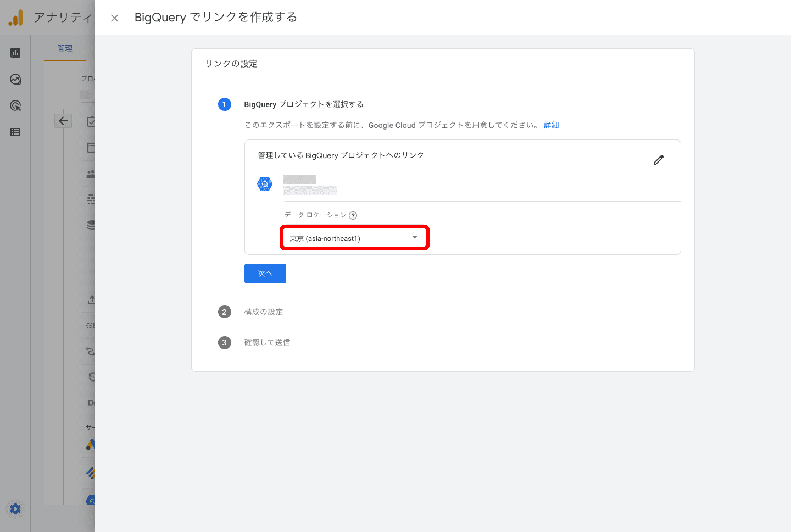Click the Google Analytics logo
The image size is (791, 532).
point(16,18)
